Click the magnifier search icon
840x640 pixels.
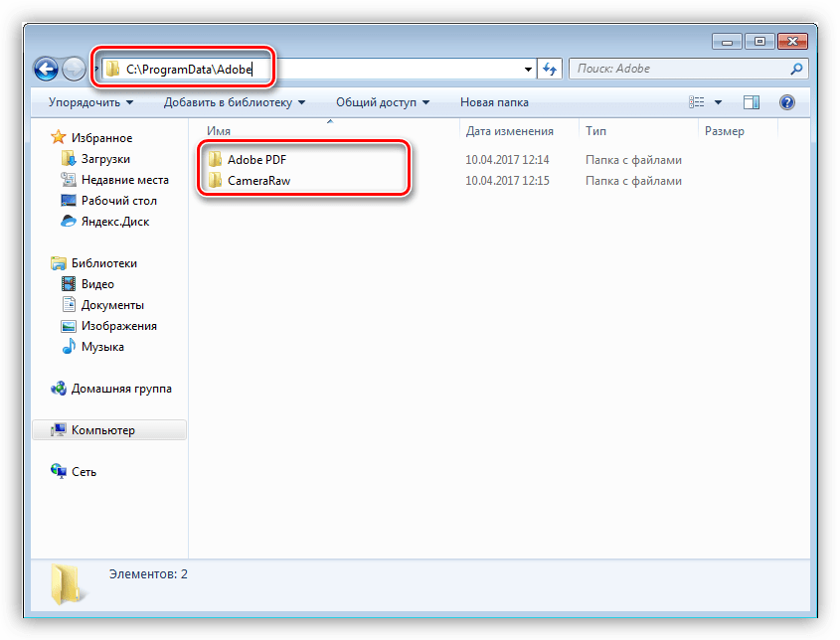pyautogui.click(x=796, y=69)
